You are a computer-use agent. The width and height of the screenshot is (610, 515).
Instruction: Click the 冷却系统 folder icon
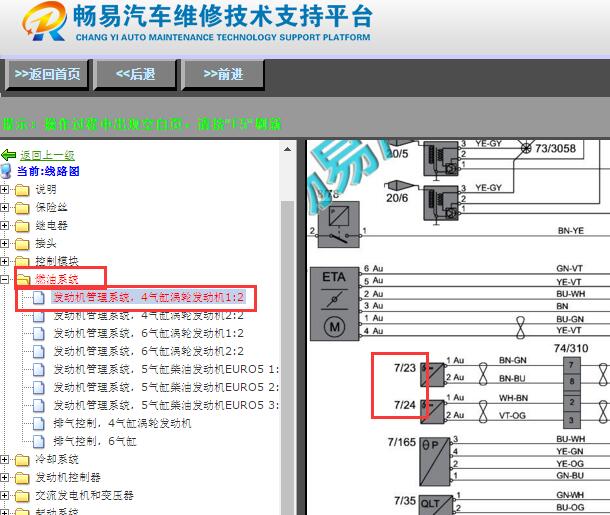[22, 460]
